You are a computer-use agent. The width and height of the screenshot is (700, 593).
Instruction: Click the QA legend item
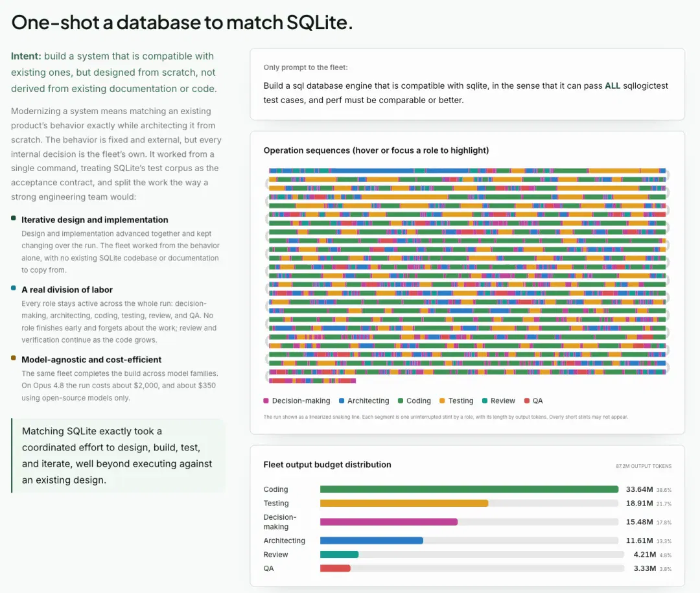(x=533, y=401)
